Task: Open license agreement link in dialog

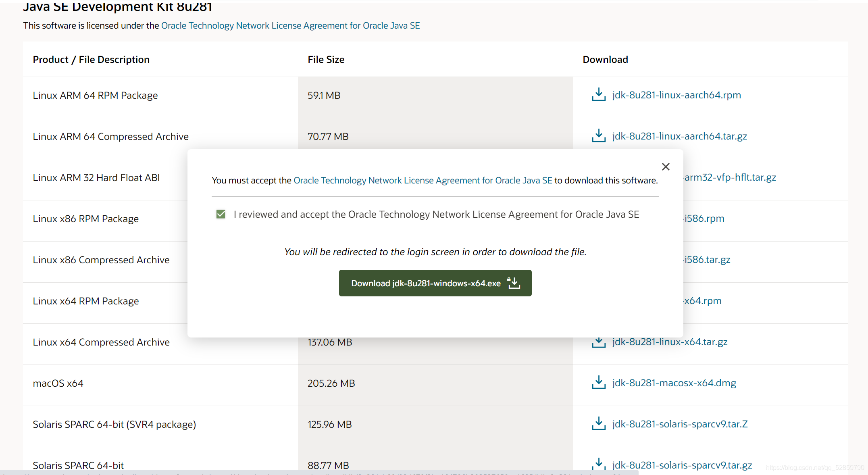Action: click(423, 180)
